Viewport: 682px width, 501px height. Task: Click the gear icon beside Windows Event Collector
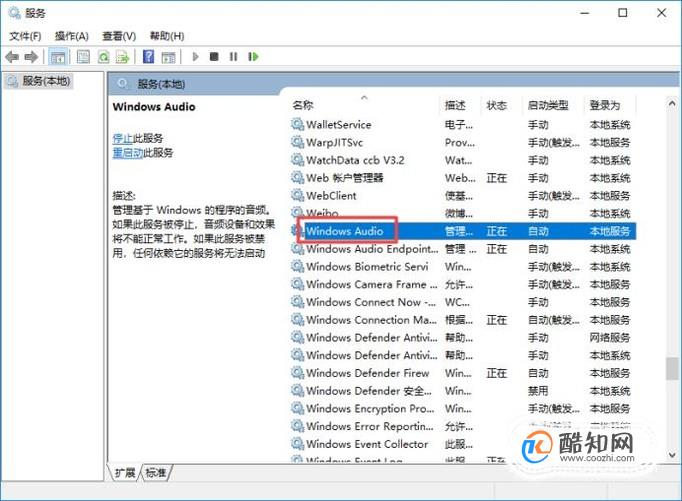coord(298,444)
